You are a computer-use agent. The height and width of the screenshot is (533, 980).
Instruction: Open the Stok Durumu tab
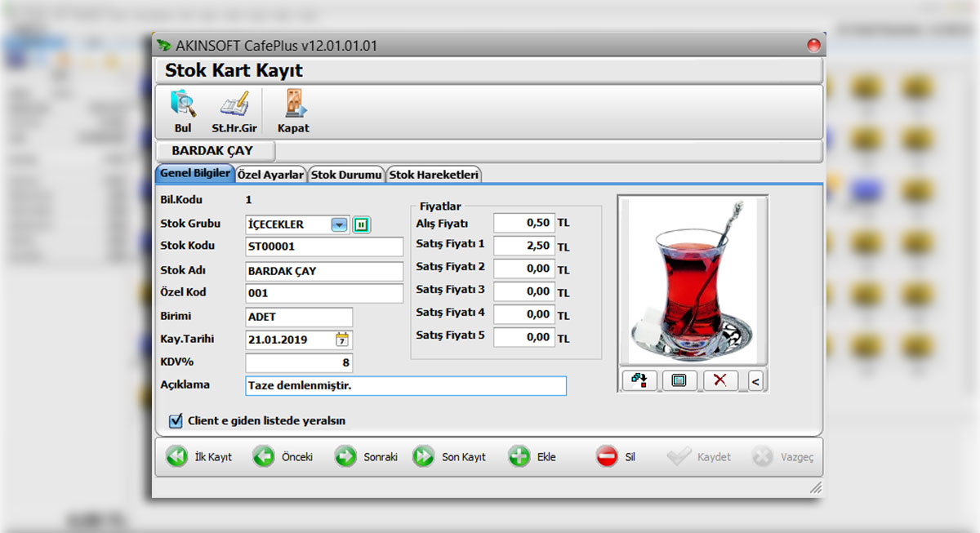click(346, 174)
